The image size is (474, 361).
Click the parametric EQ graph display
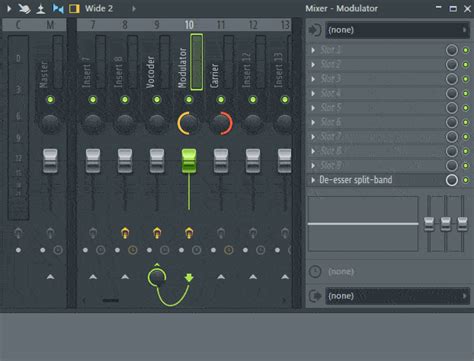pos(363,224)
